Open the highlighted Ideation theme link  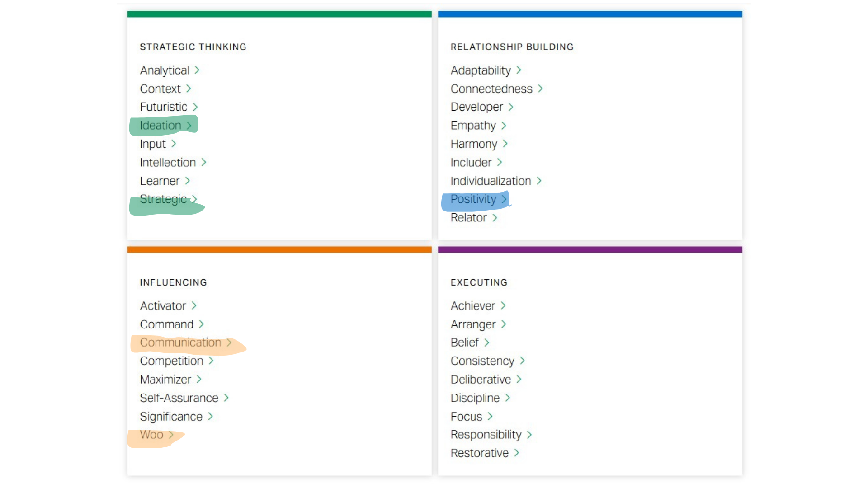[160, 126]
